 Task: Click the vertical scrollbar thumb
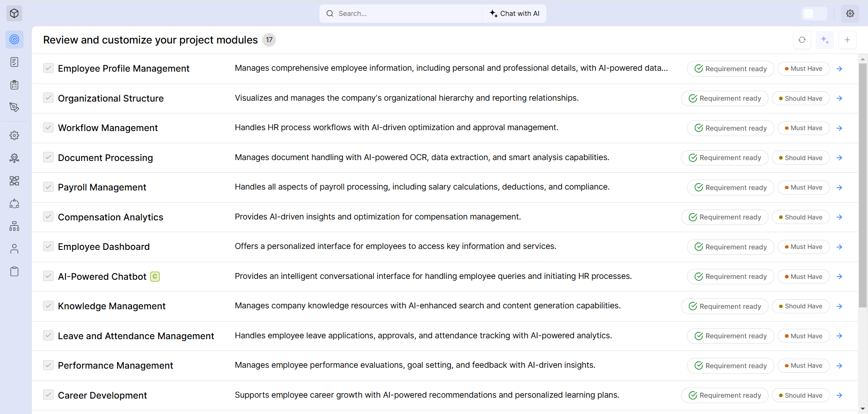pos(863,185)
